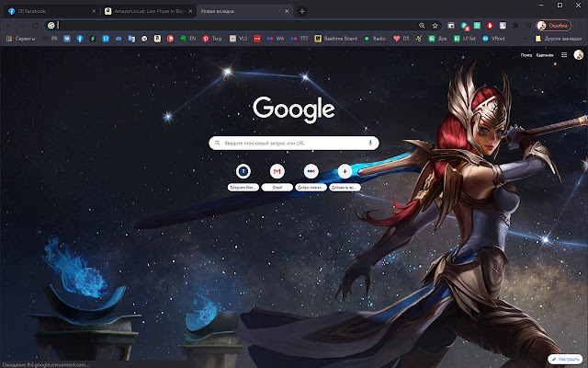Bookmark this page with the star icon

[x=435, y=26]
